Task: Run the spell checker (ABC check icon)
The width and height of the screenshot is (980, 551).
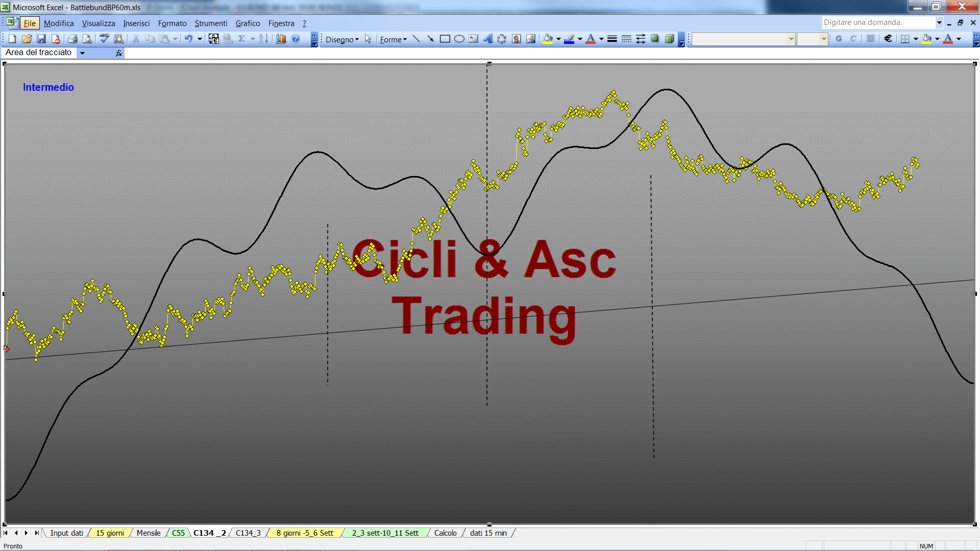Action: click(x=104, y=39)
